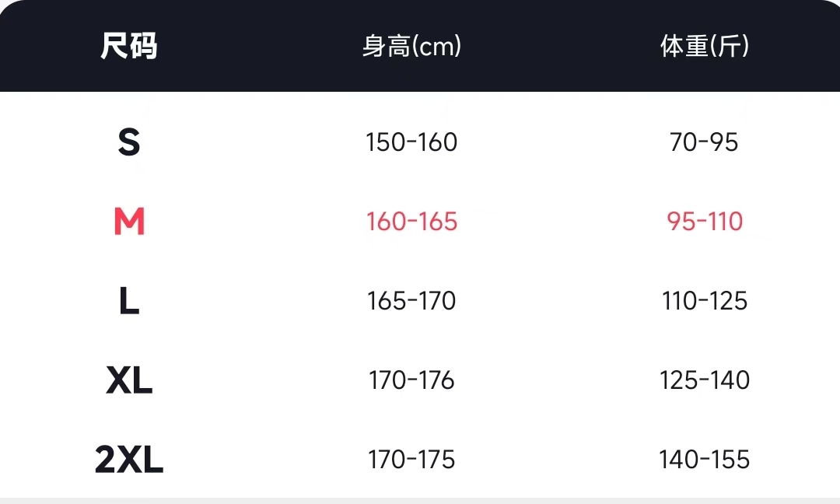Click the highlighted 95-110 weight value
The image size is (840, 504).
click(x=705, y=222)
